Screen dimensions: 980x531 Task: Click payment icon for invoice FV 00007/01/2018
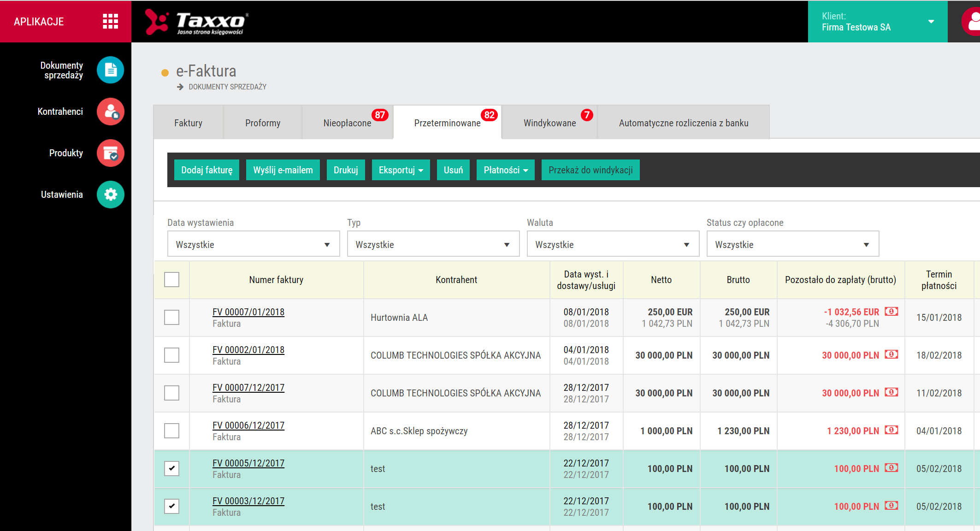click(x=891, y=312)
